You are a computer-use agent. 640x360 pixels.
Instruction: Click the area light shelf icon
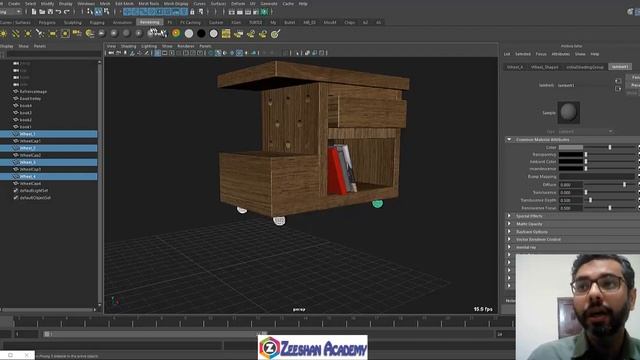(53, 33)
